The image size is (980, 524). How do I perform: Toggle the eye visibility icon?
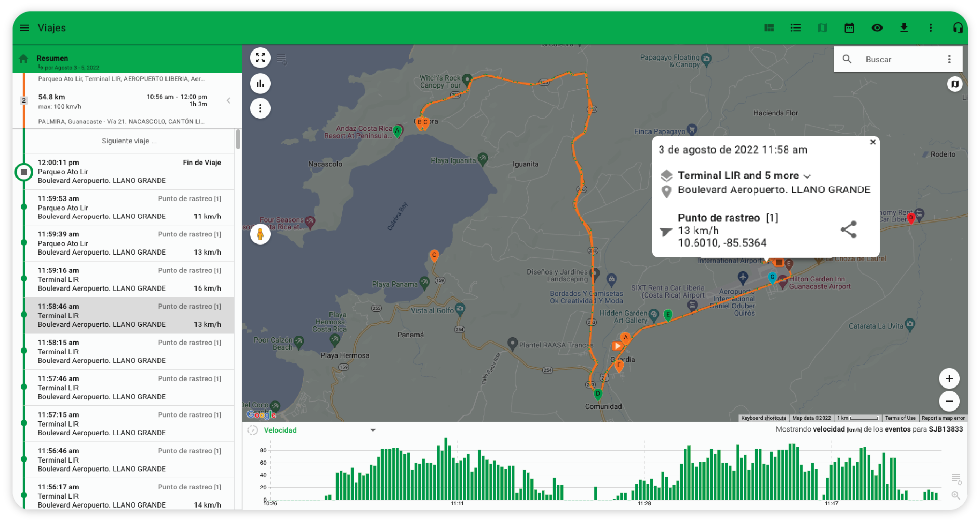click(x=877, y=28)
